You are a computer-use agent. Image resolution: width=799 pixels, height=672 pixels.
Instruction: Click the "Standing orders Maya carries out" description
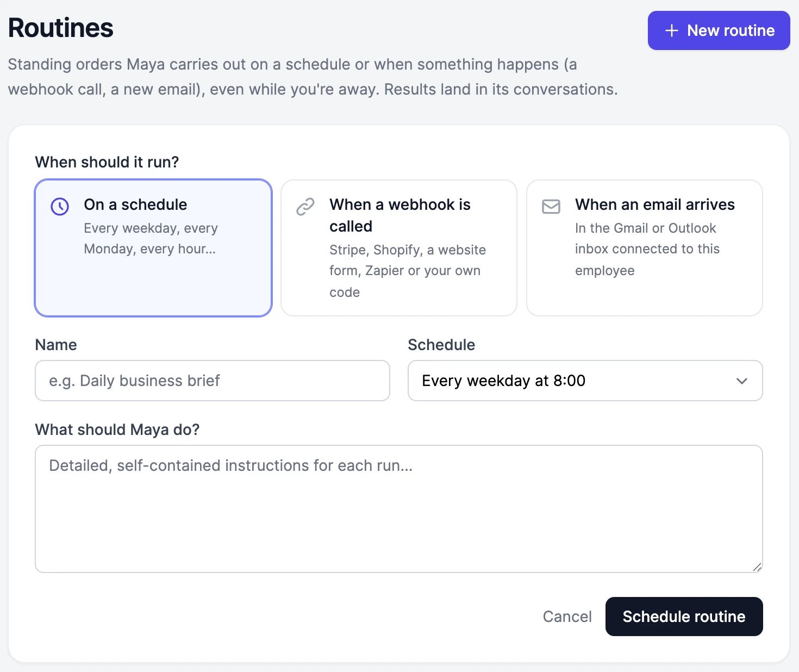[313, 77]
